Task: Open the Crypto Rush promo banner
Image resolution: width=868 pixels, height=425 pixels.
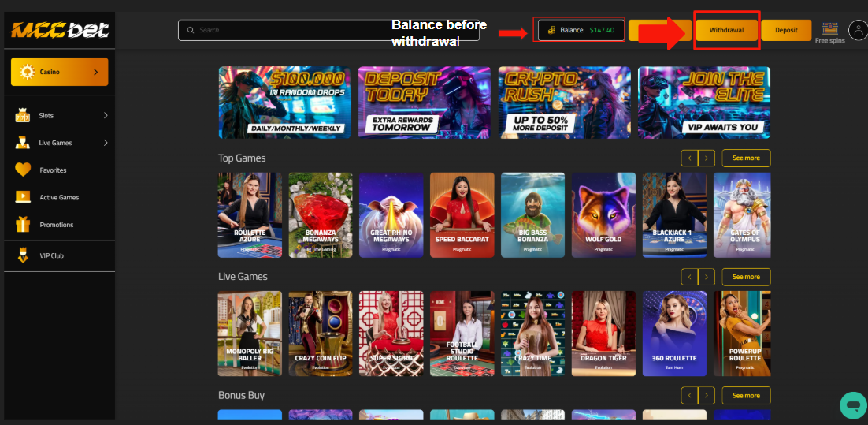Action: 563,103
